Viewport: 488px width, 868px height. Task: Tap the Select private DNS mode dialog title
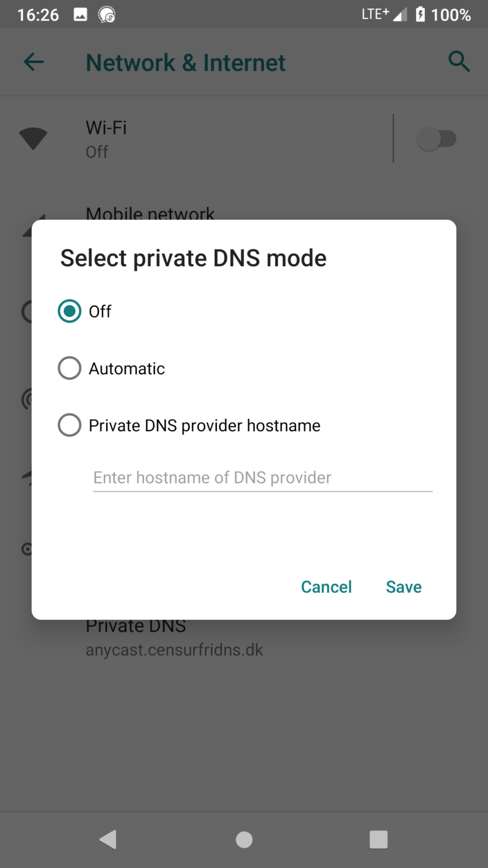pos(193,258)
